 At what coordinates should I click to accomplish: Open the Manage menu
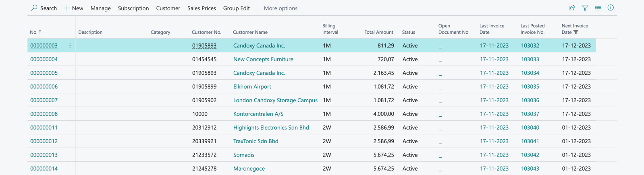click(x=100, y=8)
